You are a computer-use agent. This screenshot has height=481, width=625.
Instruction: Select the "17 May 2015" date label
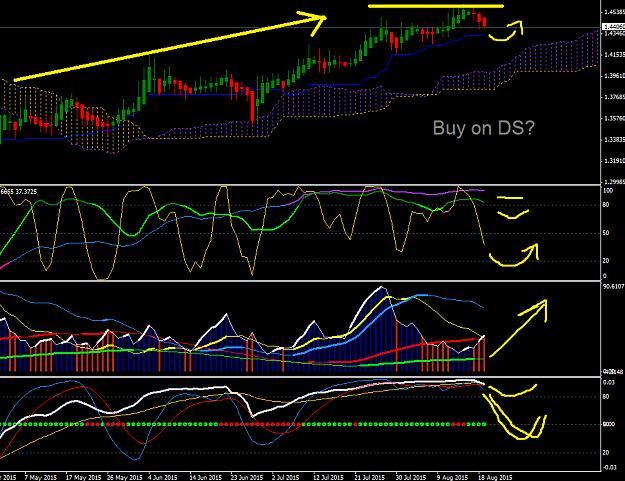83,477
